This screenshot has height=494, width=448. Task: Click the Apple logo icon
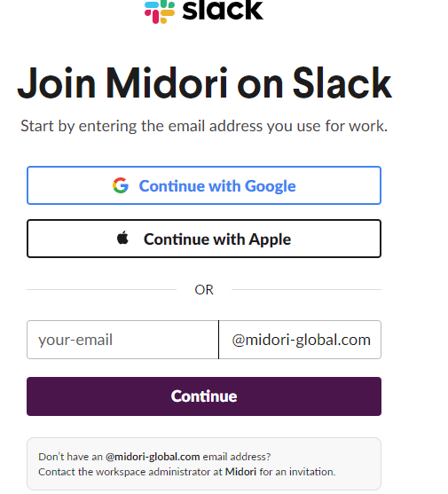pyautogui.click(x=122, y=238)
